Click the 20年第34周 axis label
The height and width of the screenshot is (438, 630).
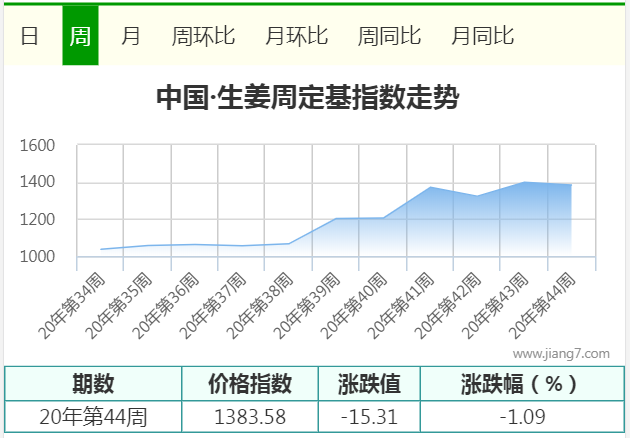tap(72, 305)
